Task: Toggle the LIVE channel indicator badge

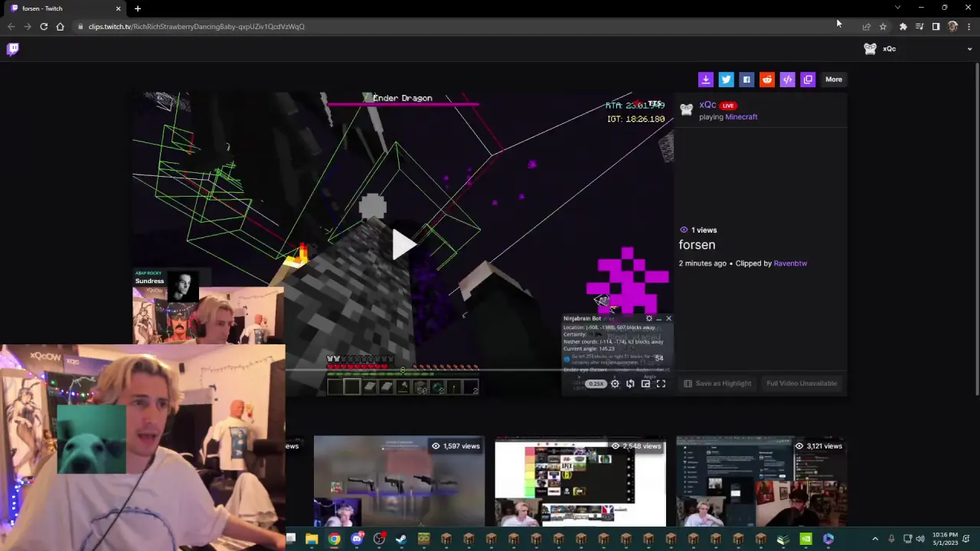Action: 727,105
